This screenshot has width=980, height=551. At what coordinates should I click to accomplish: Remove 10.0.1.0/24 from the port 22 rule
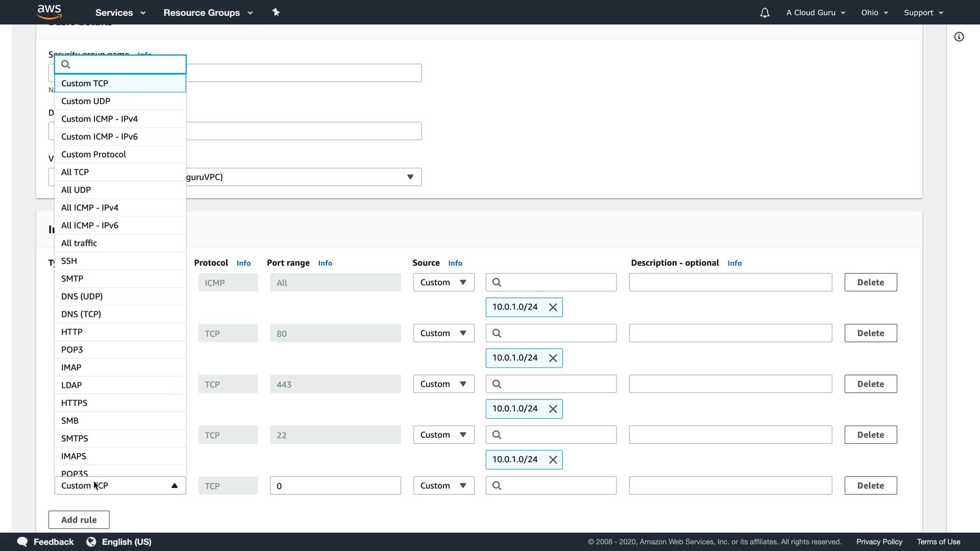tap(553, 460)
